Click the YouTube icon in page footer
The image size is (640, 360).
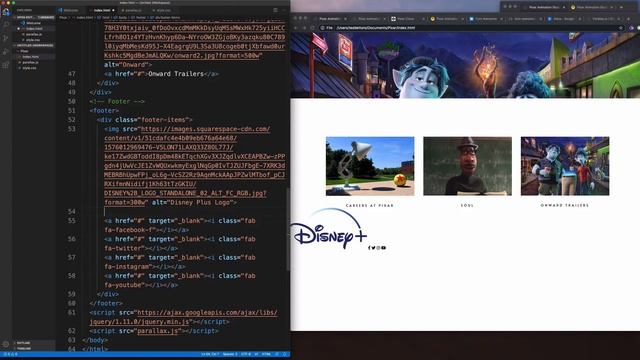[x=384, y=248]
